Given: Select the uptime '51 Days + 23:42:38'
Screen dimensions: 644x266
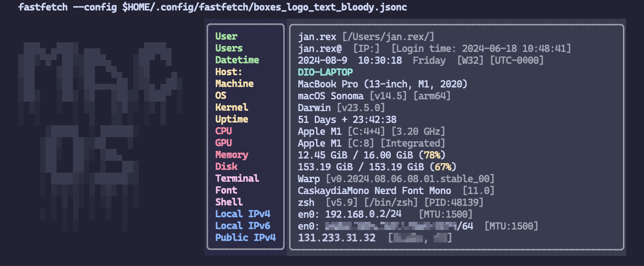Looking at the screenshot, I should pyautogui.click(x=347, y=119).
